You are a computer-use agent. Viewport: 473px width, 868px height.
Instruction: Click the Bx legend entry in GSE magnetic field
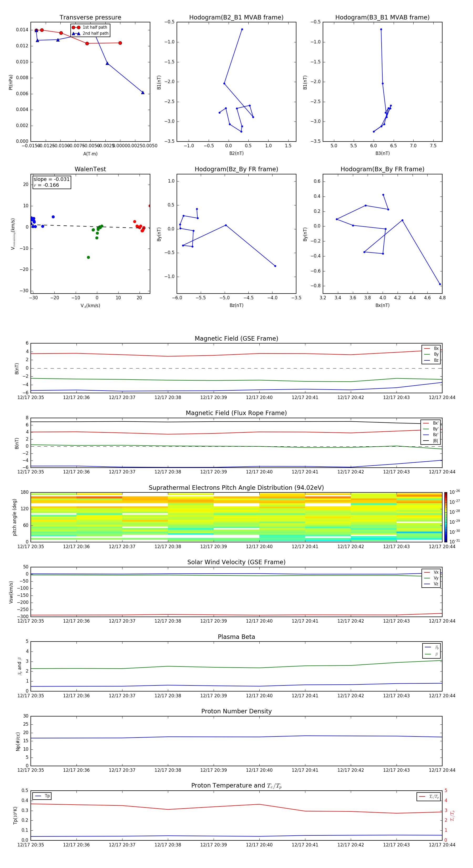point(431,349)
